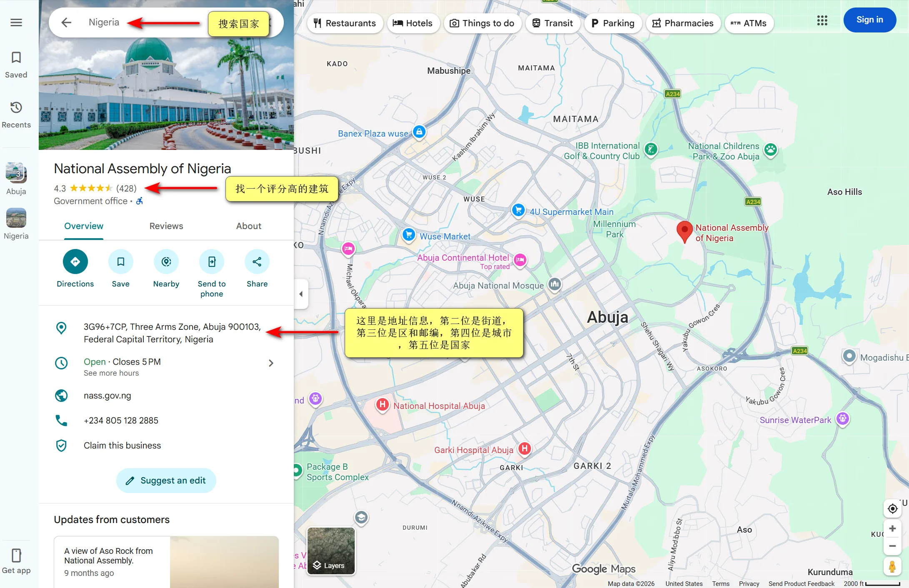Click the Wuse Market shopping marker

[x=409, y=235]
